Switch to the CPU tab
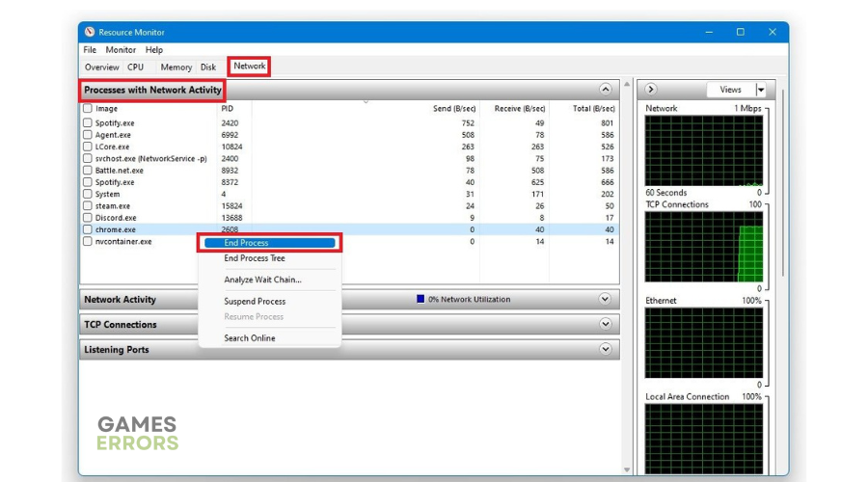The height and width of the screenshot is (482, 868). [136, 67]
